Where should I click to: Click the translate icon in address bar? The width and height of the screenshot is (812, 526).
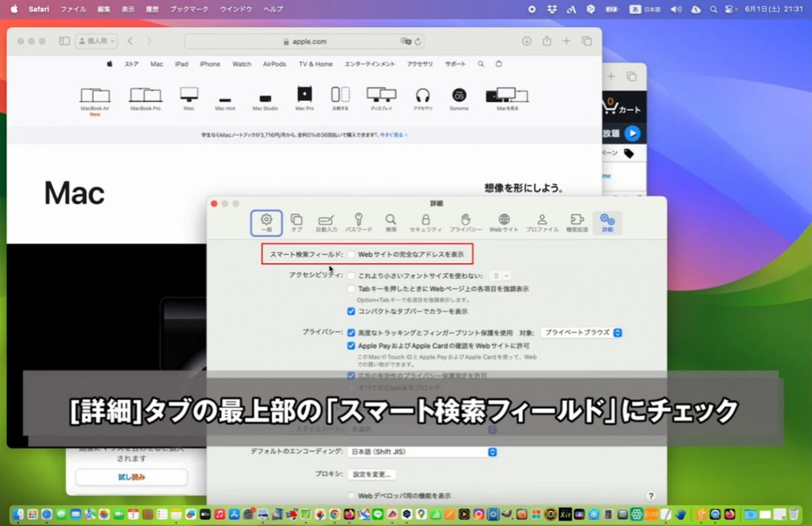click(x=406, y=41)
